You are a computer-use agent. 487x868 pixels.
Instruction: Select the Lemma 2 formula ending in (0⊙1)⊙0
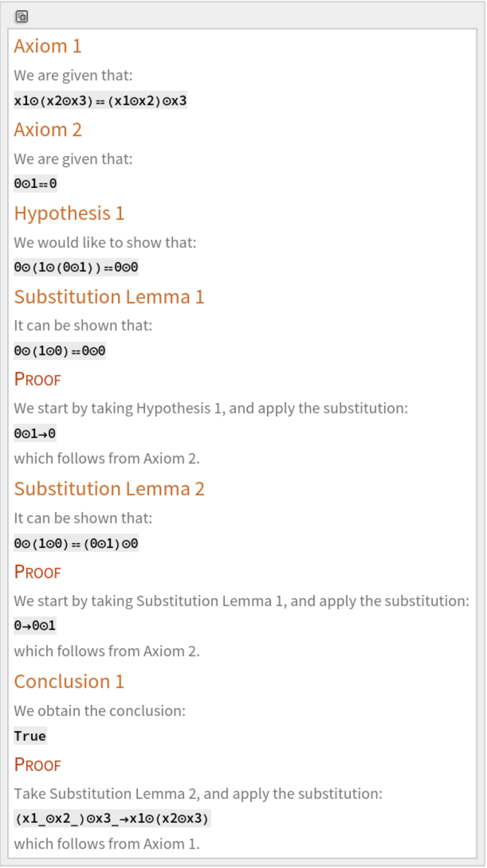click(76, 543)
